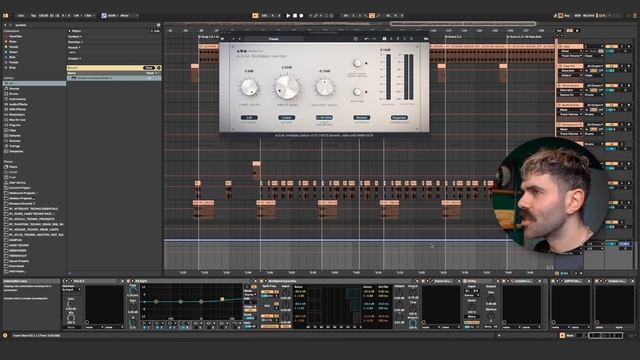Click the Linear button in limiter plugin

(287, 118)
